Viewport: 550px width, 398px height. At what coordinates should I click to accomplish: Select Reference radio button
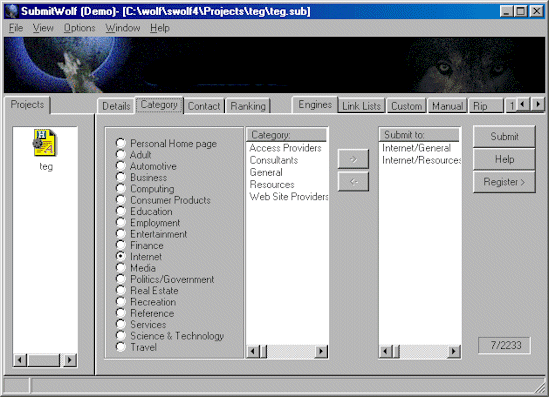pos(121,312)
